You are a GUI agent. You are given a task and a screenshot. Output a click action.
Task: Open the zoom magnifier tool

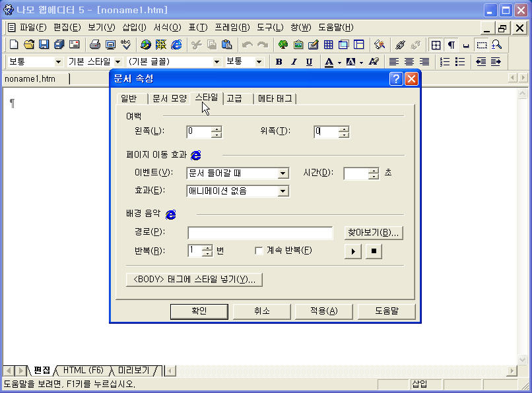(x=496, y=44)
